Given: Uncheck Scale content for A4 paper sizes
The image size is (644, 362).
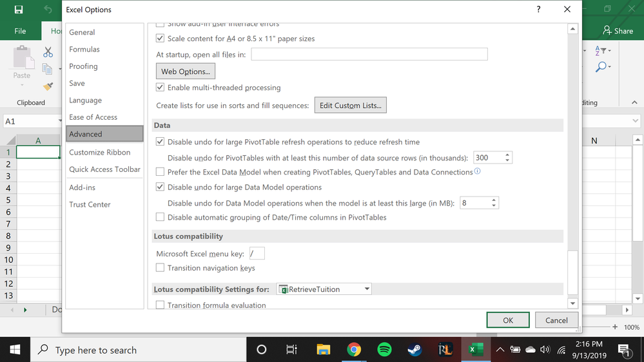Looking at the screenshot, I should point(160,38).
